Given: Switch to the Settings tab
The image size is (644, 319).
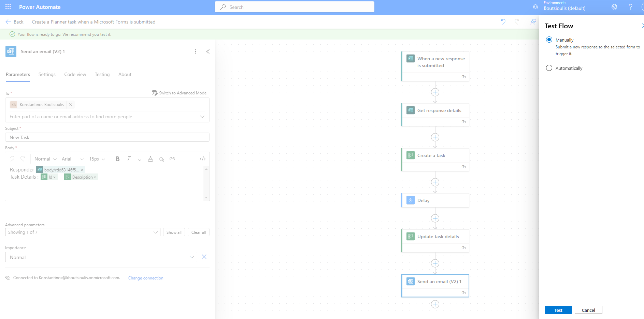Looking at the screenshot, I should tap(47, 74).
